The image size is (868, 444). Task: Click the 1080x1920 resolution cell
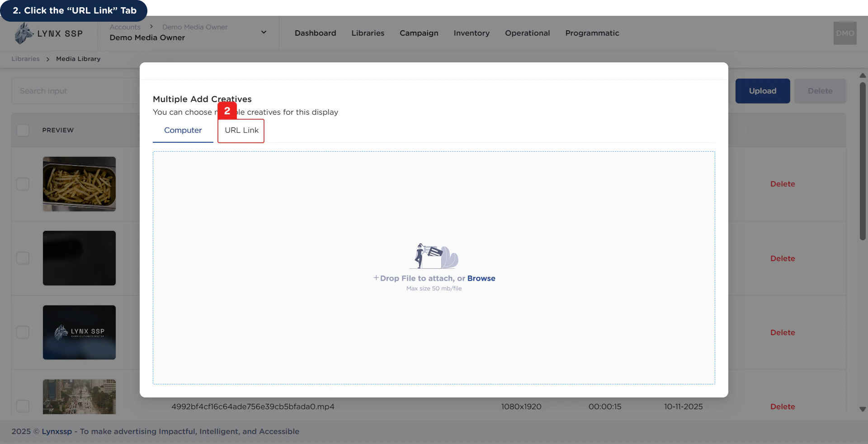coord(521,407)
